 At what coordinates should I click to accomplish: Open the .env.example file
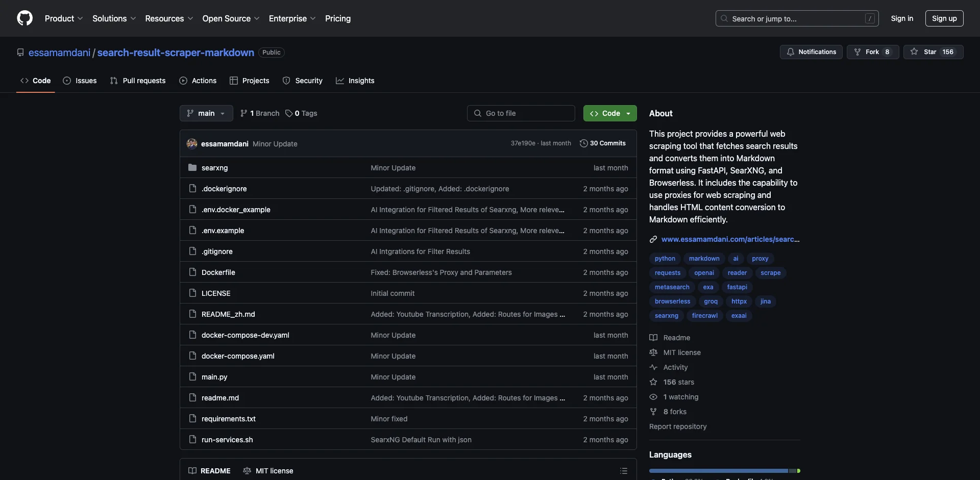click(223, 231)
